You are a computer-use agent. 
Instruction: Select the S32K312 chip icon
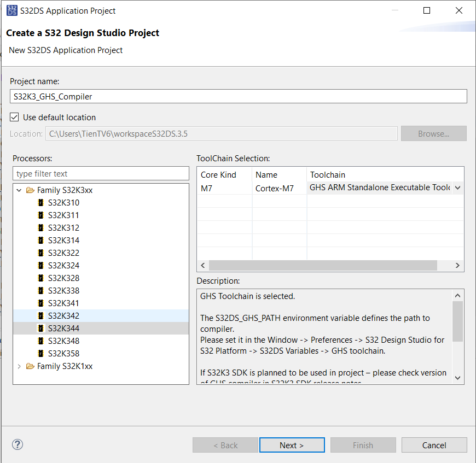(x=40, y=228)
